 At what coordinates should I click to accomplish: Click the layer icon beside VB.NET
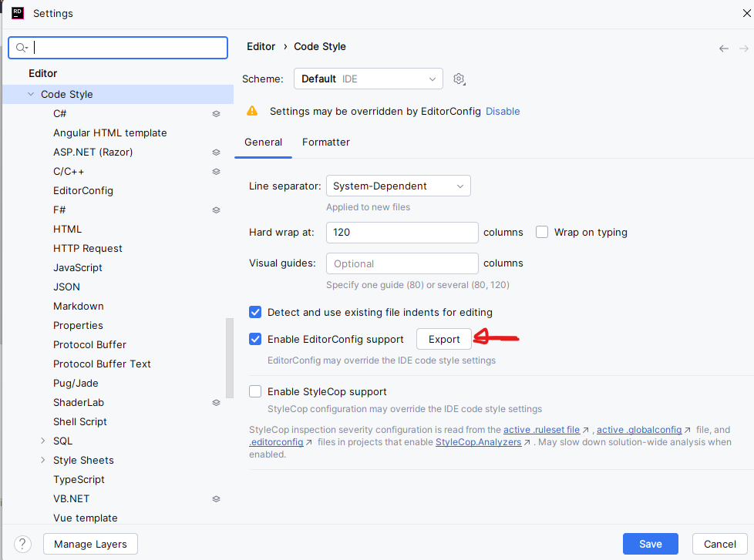216,498
